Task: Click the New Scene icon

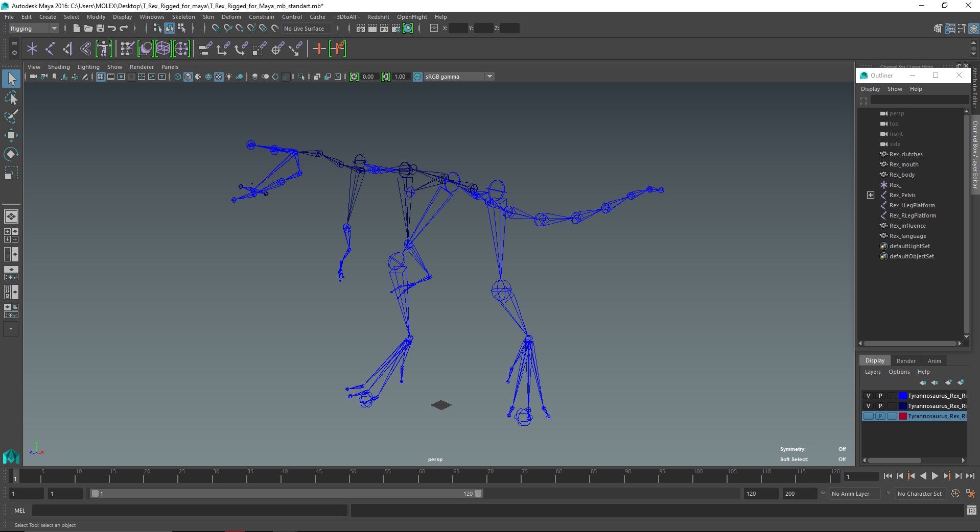Action: pyautogui.click(x=76, y=29)
